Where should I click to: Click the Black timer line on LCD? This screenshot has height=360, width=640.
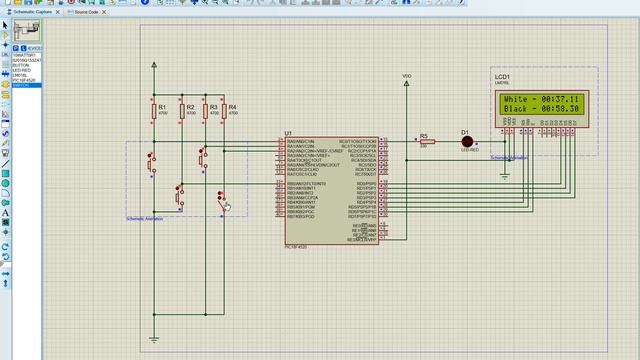541,109
